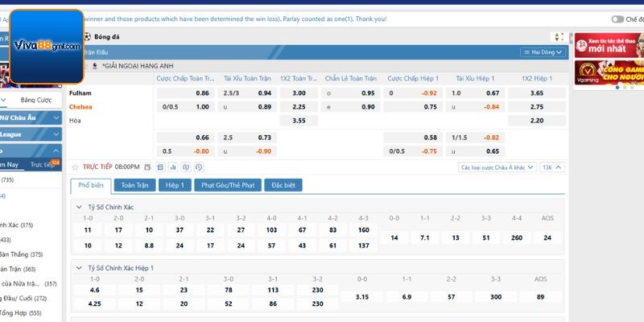
Task: Click the favorite star beside TRỰC TIẾP
Action: pyautogui.click(x=76, y=167)
